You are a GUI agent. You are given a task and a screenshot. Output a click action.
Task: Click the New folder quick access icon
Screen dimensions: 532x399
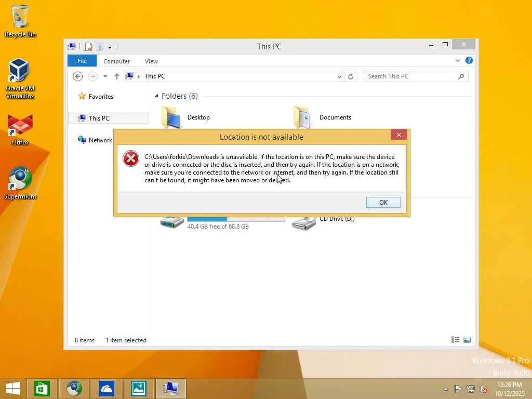pyautogui.click(x=100, y=46)
